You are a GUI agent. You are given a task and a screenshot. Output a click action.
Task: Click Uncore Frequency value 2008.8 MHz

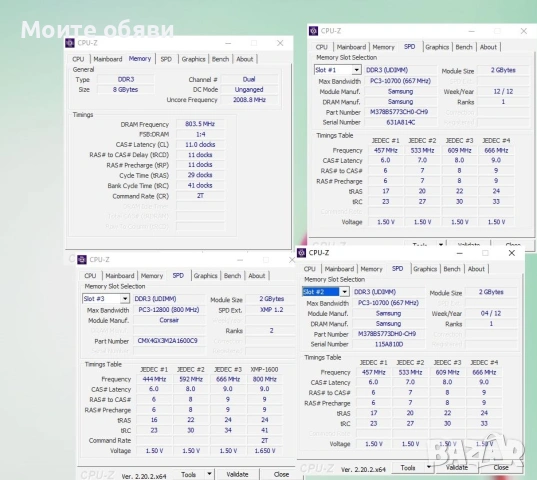249,100
